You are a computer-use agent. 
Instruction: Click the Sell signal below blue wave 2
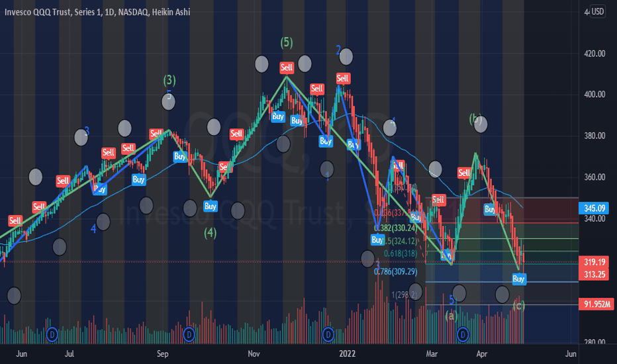coord(342,78)
